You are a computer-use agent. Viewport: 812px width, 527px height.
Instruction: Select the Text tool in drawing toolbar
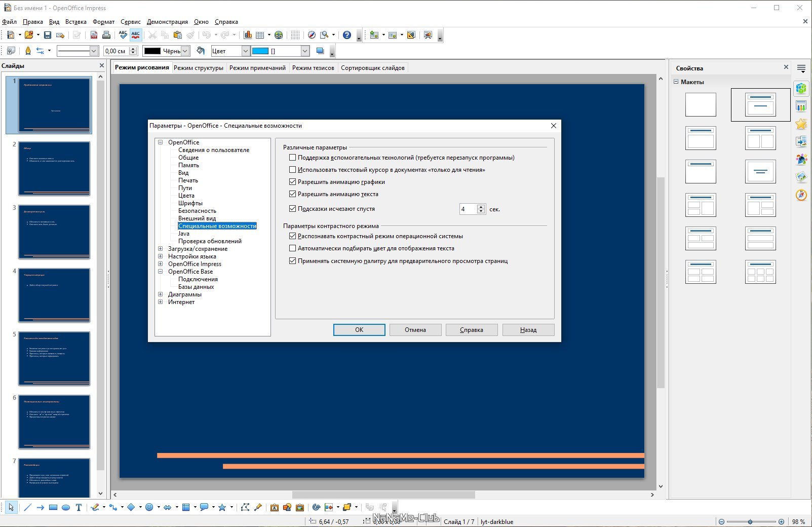(x=79, y=507)
